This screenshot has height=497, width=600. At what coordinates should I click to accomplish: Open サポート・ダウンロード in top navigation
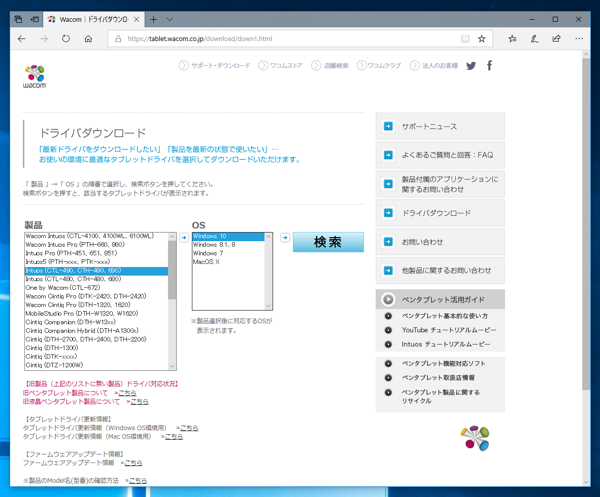coord(215,65)
